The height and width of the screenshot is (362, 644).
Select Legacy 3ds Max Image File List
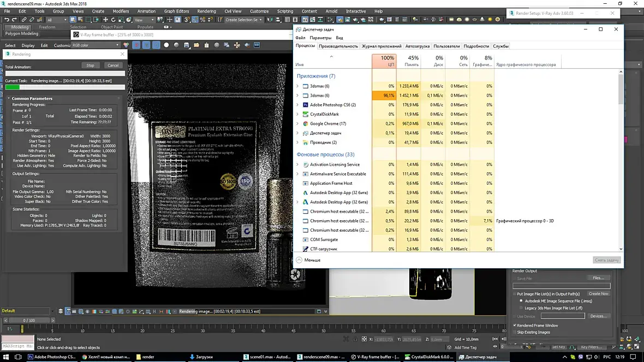pos(521,307)
